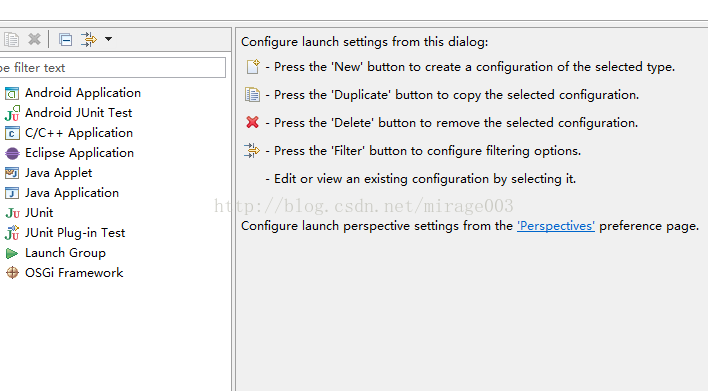Click the Delete configuration toolbar icon

[x=34, y=39]
